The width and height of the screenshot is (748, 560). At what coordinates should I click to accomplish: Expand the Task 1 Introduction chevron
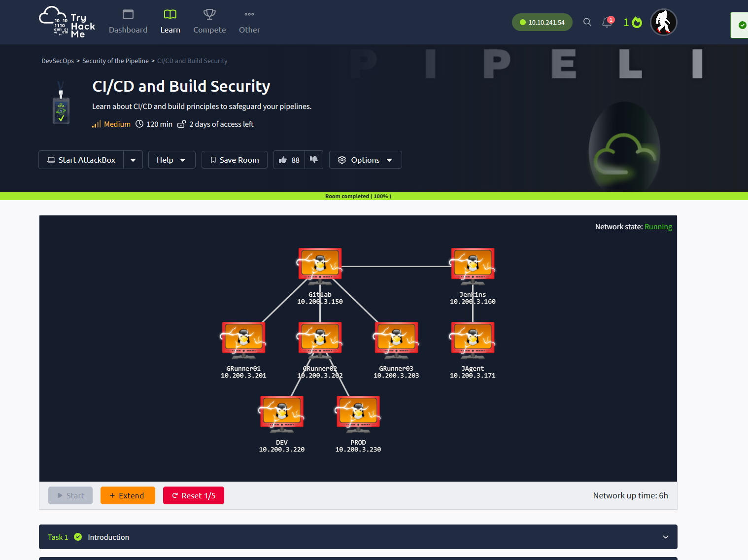coord(666,537)
